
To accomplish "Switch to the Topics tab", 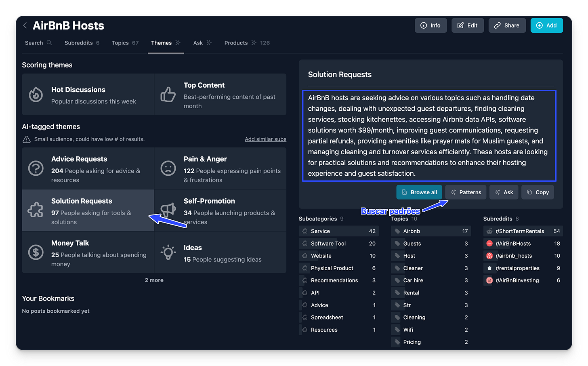I will pyautogui.click(x=125, y=43).
